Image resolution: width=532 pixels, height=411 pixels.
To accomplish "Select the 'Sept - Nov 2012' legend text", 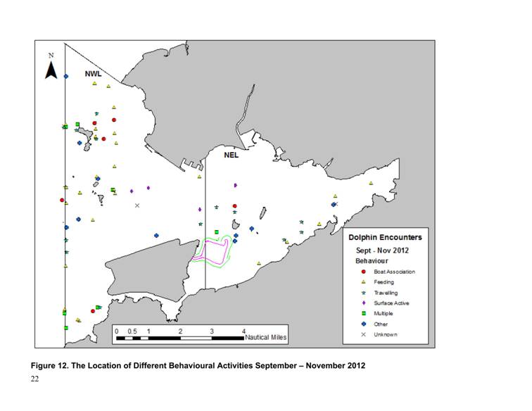I will (x=382, y=251).
